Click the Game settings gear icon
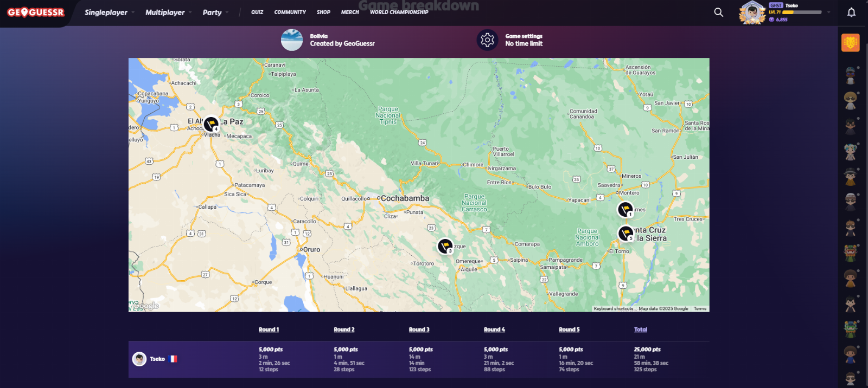Viewport: 868px width, 388px height. pos(487,40)
